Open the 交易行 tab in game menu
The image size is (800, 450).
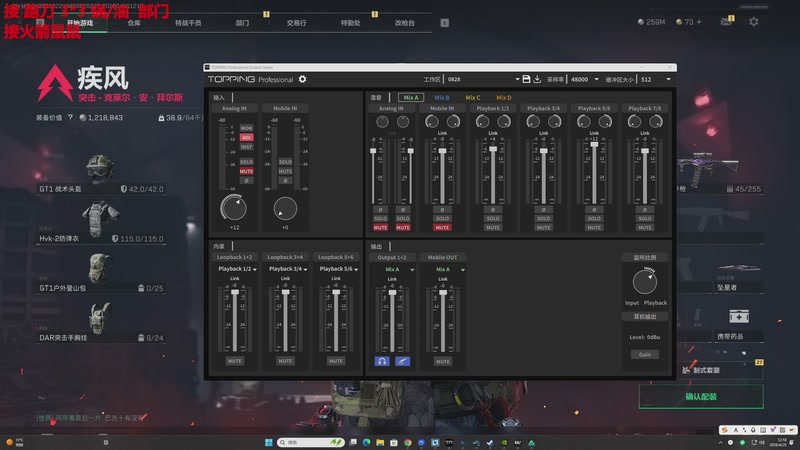296,23
